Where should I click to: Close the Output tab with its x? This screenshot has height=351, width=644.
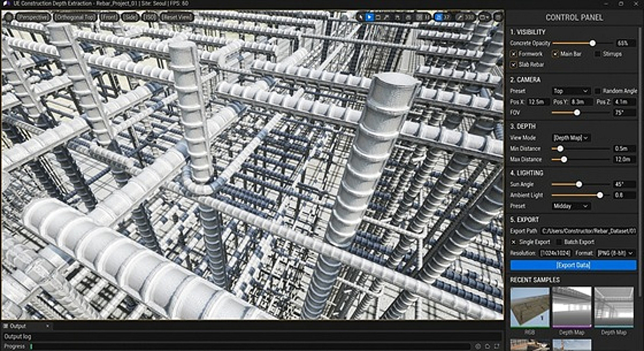tap(47, 326)
